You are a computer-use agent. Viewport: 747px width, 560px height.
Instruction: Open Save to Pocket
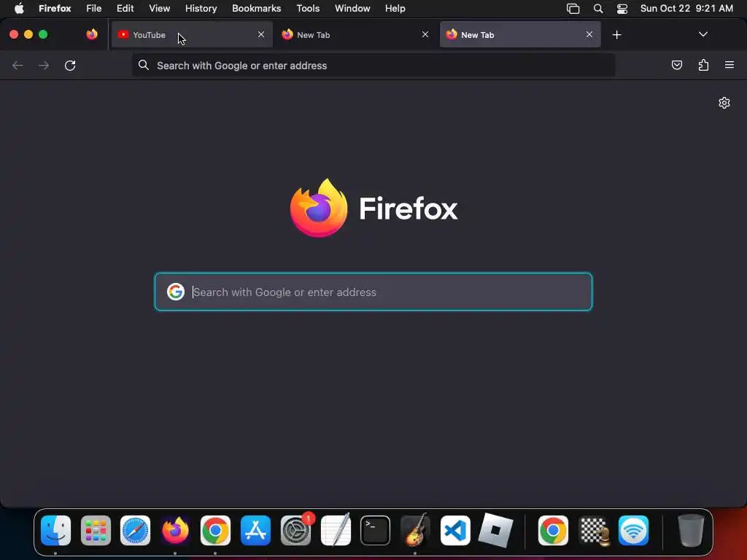tap(676, 65)
